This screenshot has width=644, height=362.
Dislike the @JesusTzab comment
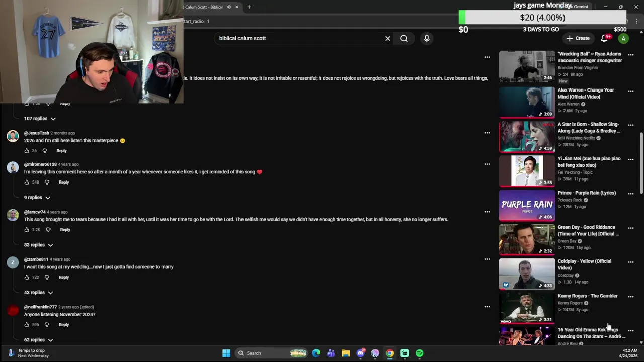click(45, 151)
